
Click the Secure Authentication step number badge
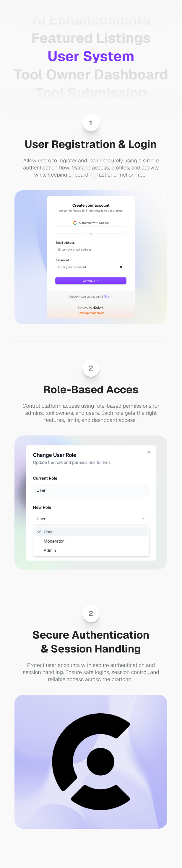pos(91,614)
